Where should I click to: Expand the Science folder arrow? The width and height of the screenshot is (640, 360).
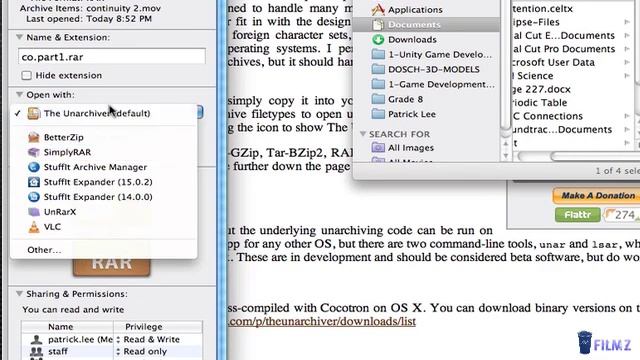pyautogui.click(x=627, y=76)
